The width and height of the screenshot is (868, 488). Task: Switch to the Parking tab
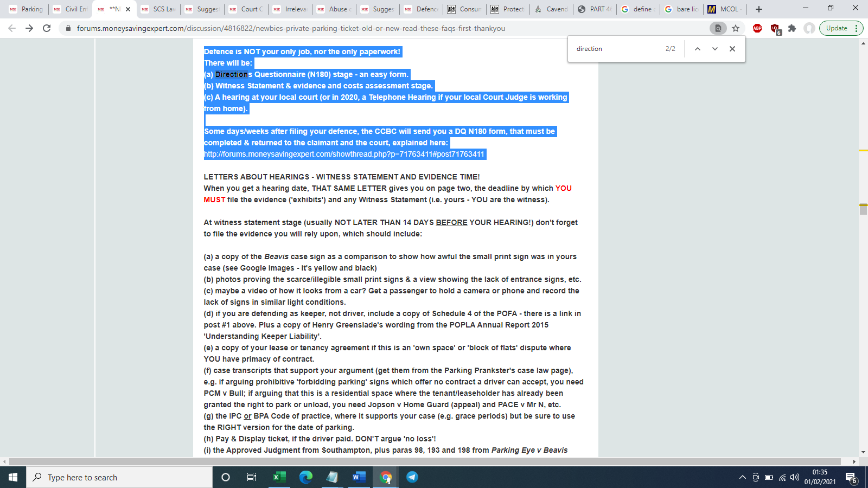[x=26, y=9]
